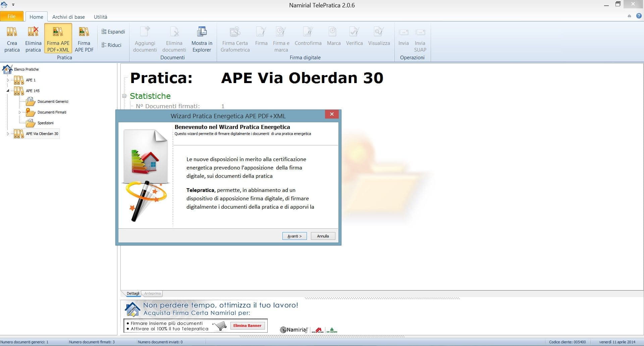Collapse the APE 145 tree node
Viewport: 644px width, 346px height.
[x=8, y=91]
